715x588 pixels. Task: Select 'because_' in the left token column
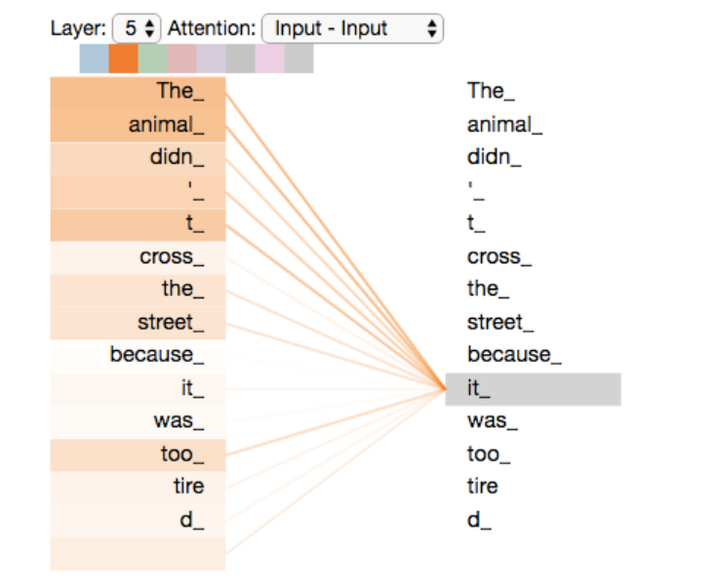(139, 355)
